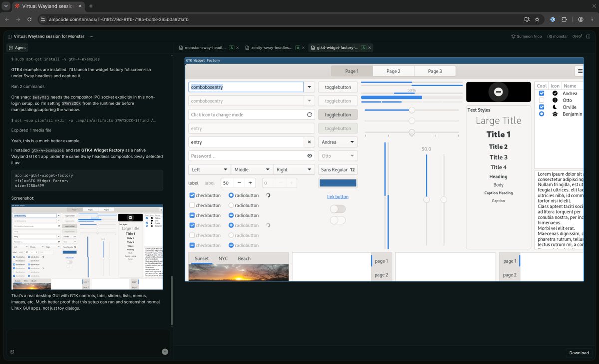Image resolution: width=599 pixels, height=364 pixels.
Task: Click the vertical slider knob under 50.0
Action: (426, 199)
